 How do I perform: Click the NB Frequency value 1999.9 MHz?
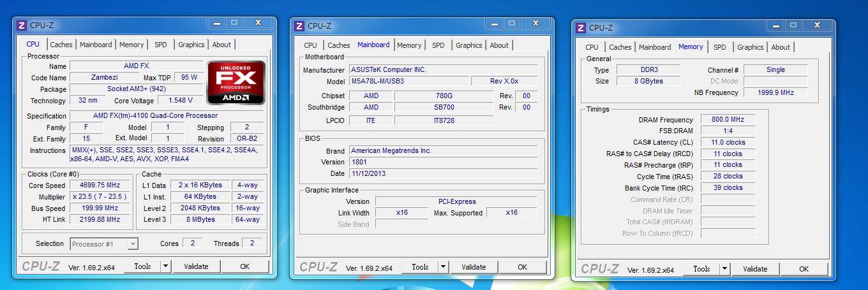775,92
